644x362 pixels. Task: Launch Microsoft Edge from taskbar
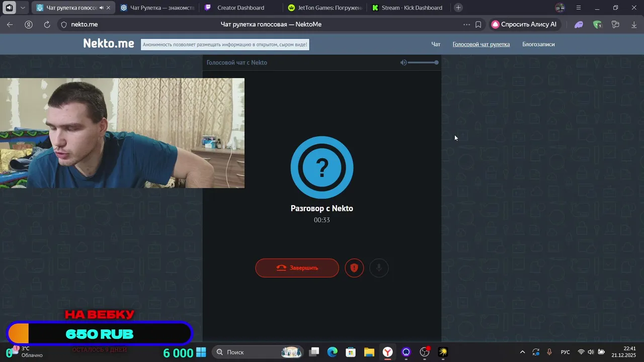(333, 352)
